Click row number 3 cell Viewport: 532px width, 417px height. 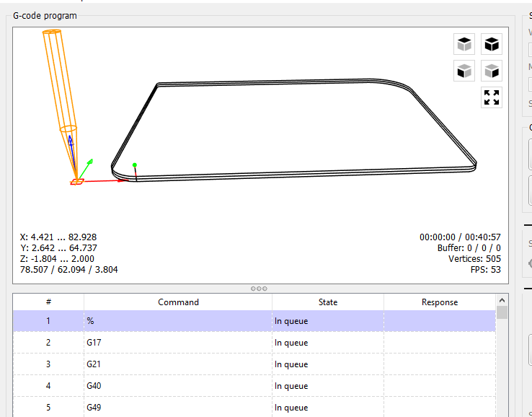(x=48, y=364)
